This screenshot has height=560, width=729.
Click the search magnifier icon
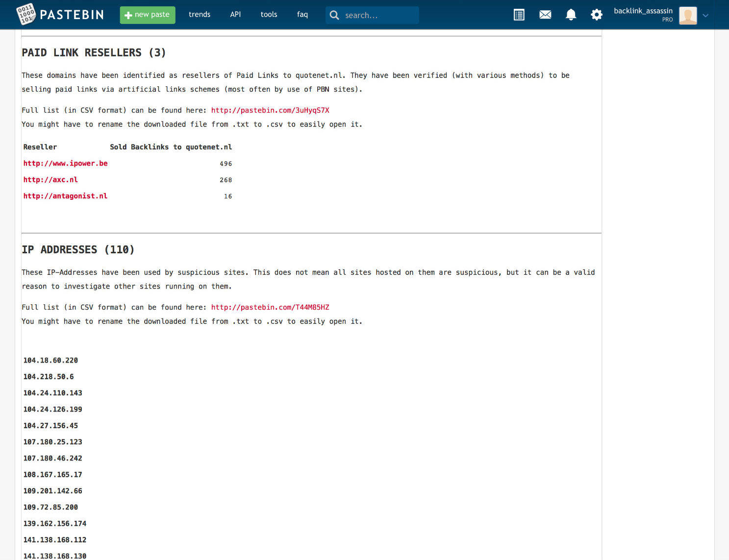tap(334, 15)
